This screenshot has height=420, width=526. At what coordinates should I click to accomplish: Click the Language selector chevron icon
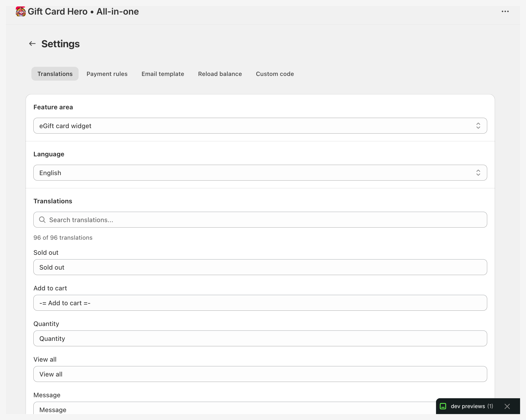click(x=479, y=172)
